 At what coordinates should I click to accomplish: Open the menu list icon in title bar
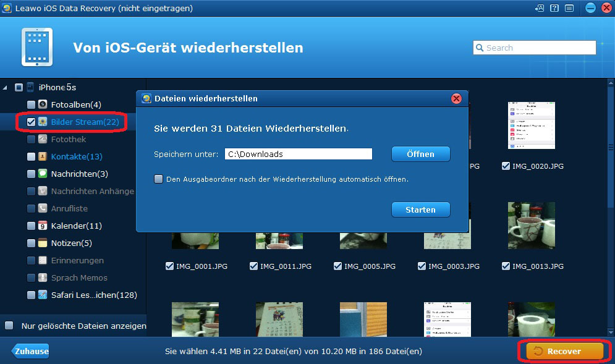tap(569, 8)
